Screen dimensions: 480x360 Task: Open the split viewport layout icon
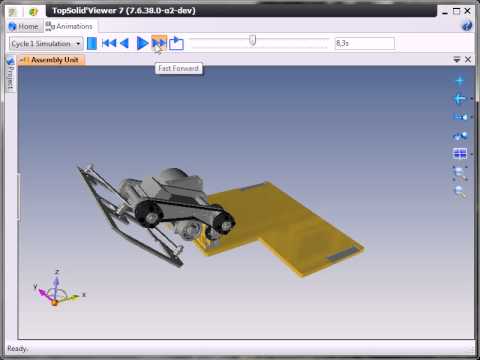(460, 154)
